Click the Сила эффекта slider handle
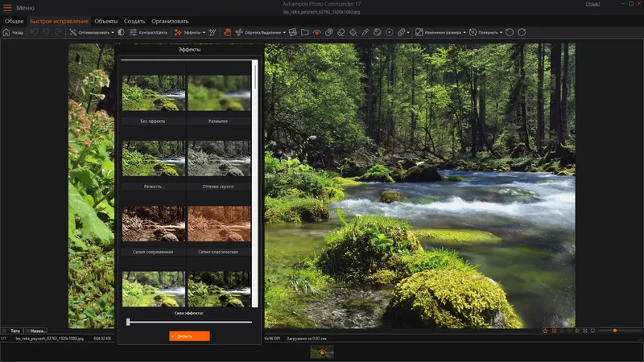 coord(128,323)
